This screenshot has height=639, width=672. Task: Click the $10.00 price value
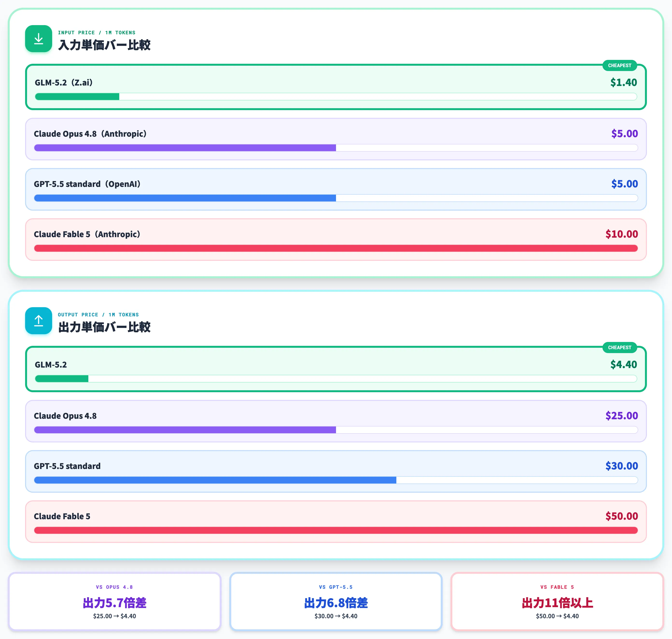pyautogui.click(x=622, y=234)
